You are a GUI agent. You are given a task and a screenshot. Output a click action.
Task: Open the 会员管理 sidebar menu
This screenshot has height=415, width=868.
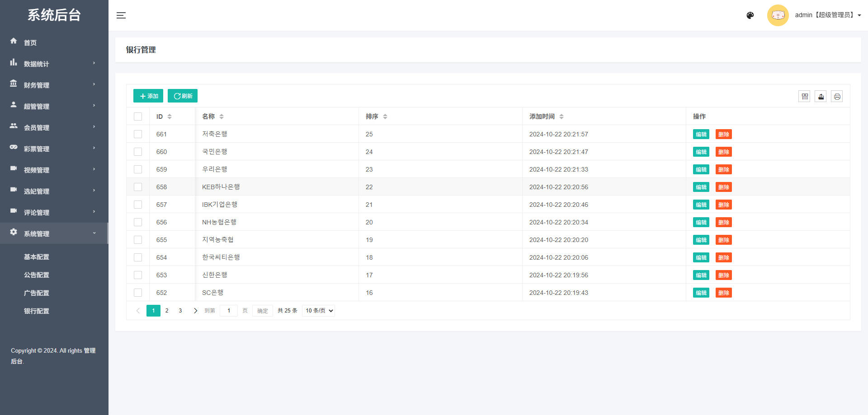pos(37,127)
